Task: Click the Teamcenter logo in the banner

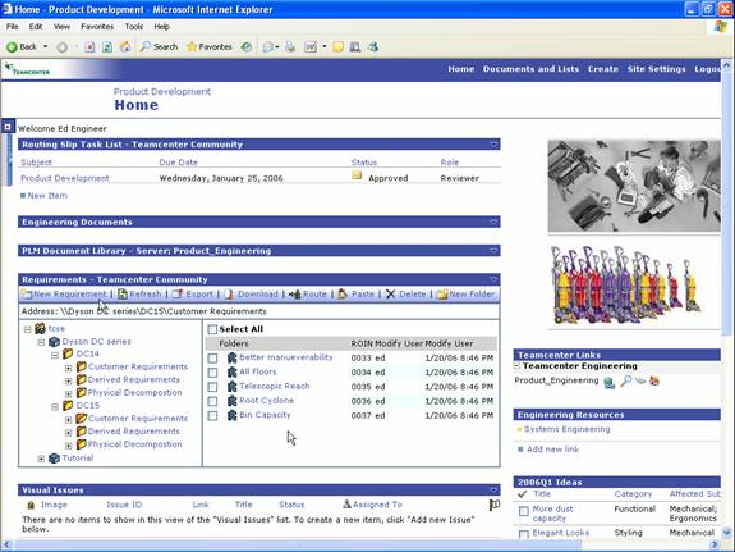Action: tap(27, 70)
